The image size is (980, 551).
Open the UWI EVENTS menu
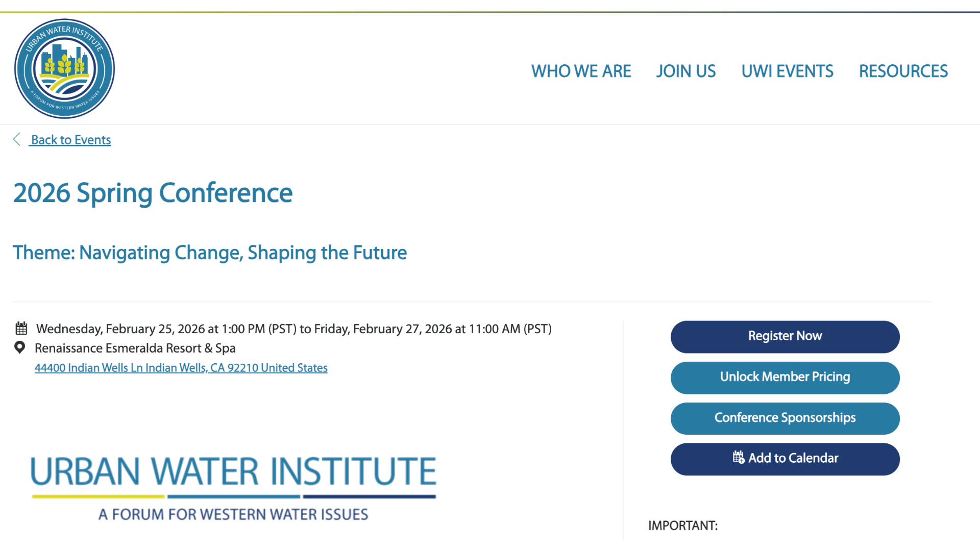(787, 71)
